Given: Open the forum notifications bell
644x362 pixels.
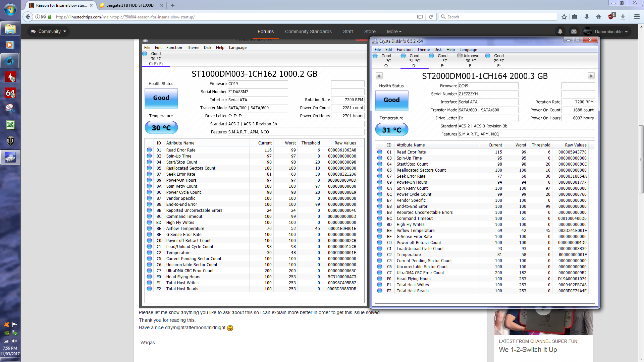Looking at the screenshot, I should coord(560,32).
